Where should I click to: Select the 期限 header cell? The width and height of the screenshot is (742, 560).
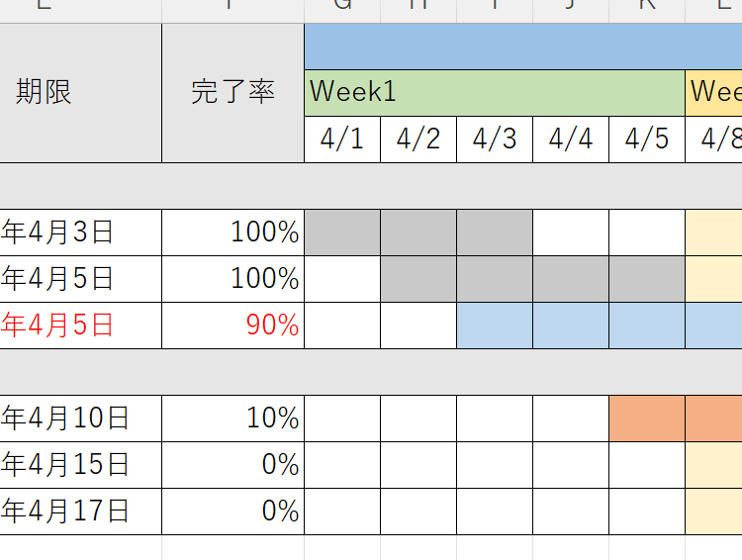coord(79,93)
